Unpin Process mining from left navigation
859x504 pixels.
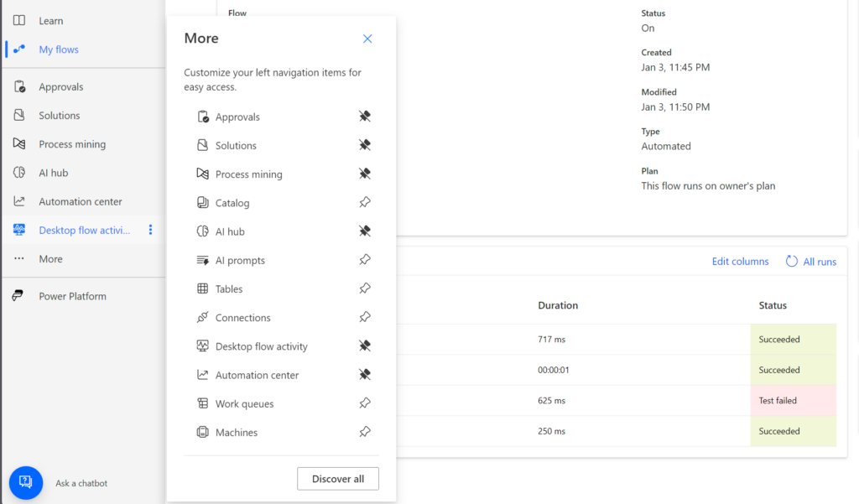click(365, 174)
